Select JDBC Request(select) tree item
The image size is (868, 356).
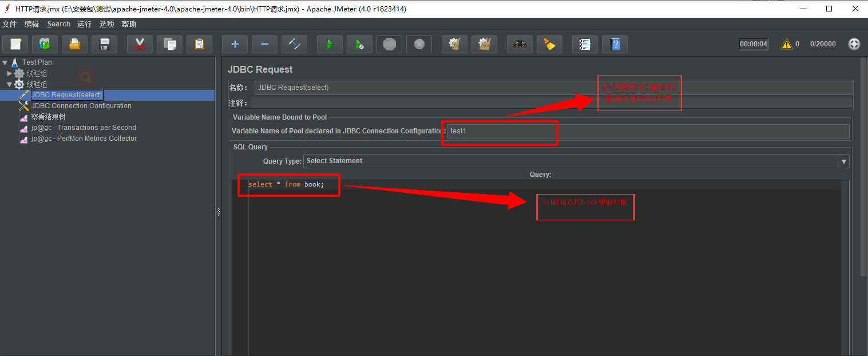(66, 95)
